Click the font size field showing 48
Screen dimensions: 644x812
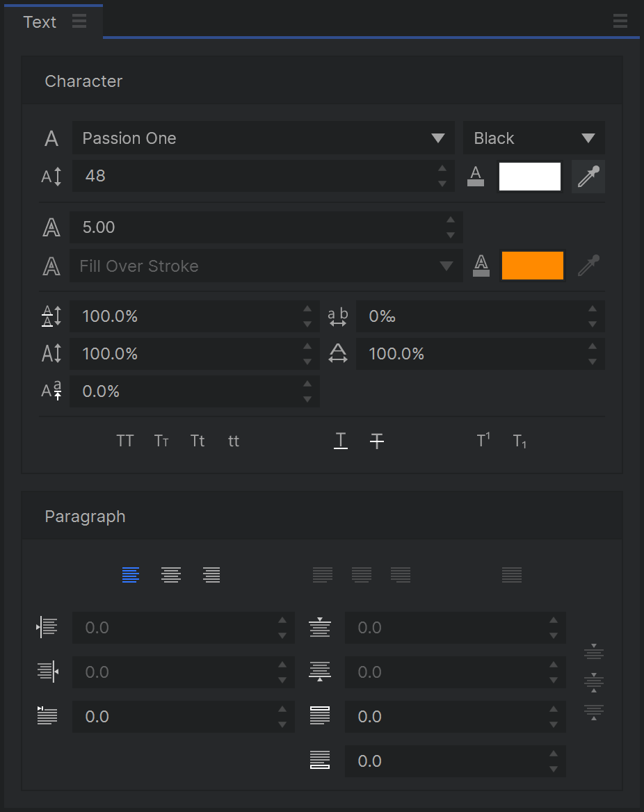[257, 176]
